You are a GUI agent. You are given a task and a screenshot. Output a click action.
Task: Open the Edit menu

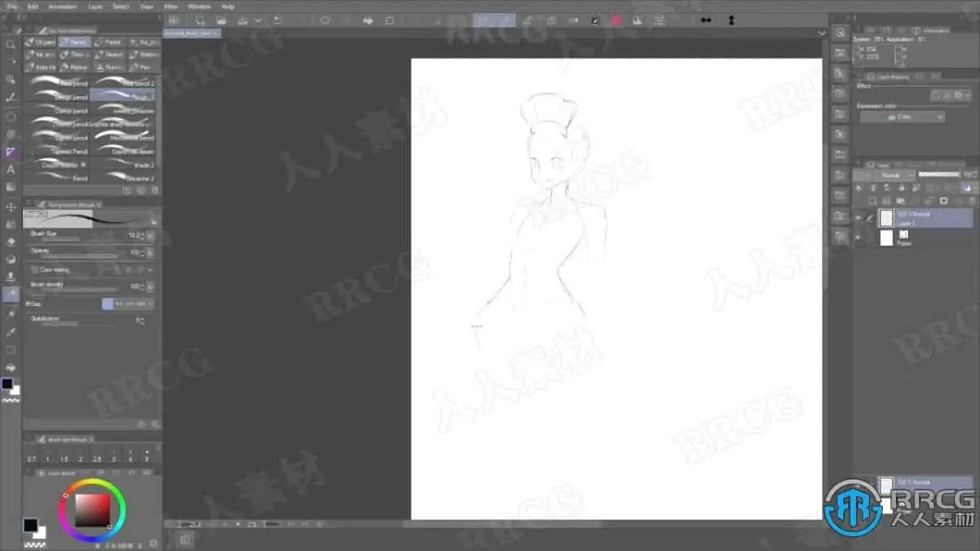(x=33, y=6)
